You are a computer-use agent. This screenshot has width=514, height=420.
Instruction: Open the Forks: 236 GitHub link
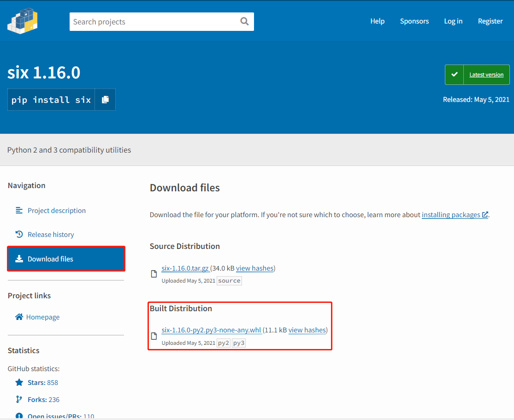coord(44,400)
